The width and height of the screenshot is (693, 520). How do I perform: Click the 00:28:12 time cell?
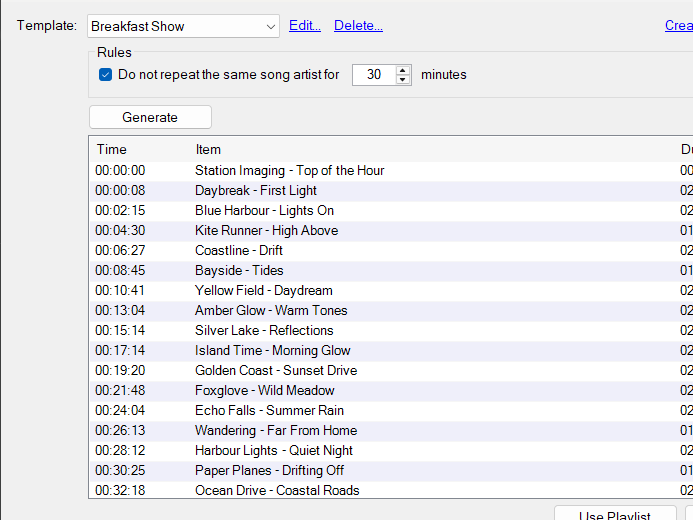click(120, 451)
